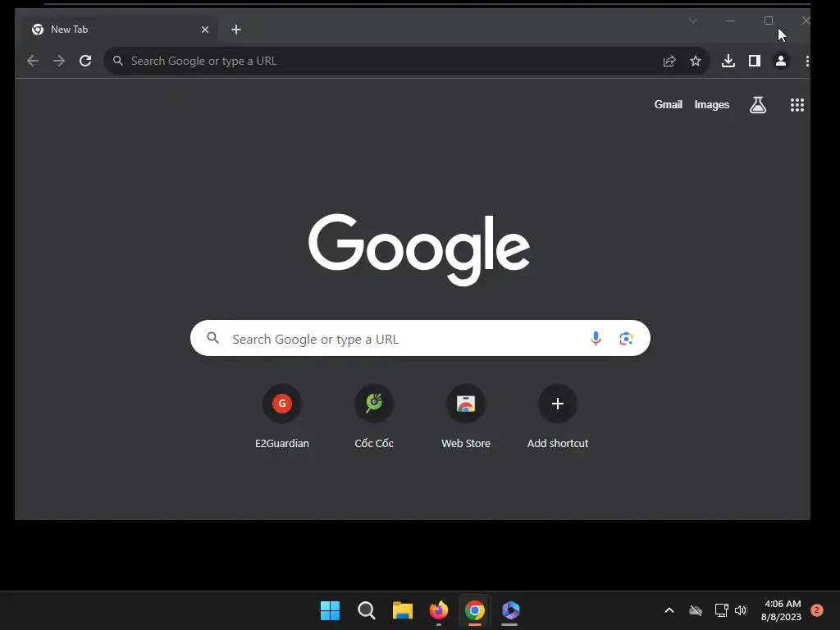Open the notification badge showing 2
The height and width of the screenshot is (630, 840).
coord(817,610)
